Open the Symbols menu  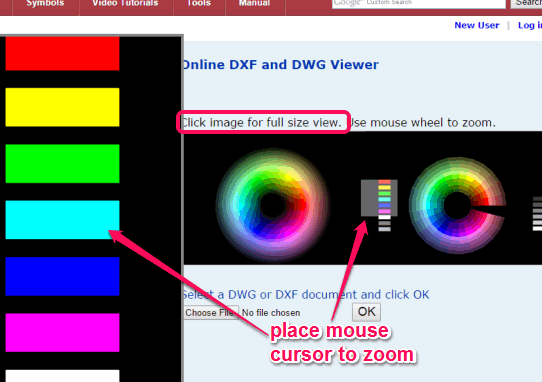point(45,4)
